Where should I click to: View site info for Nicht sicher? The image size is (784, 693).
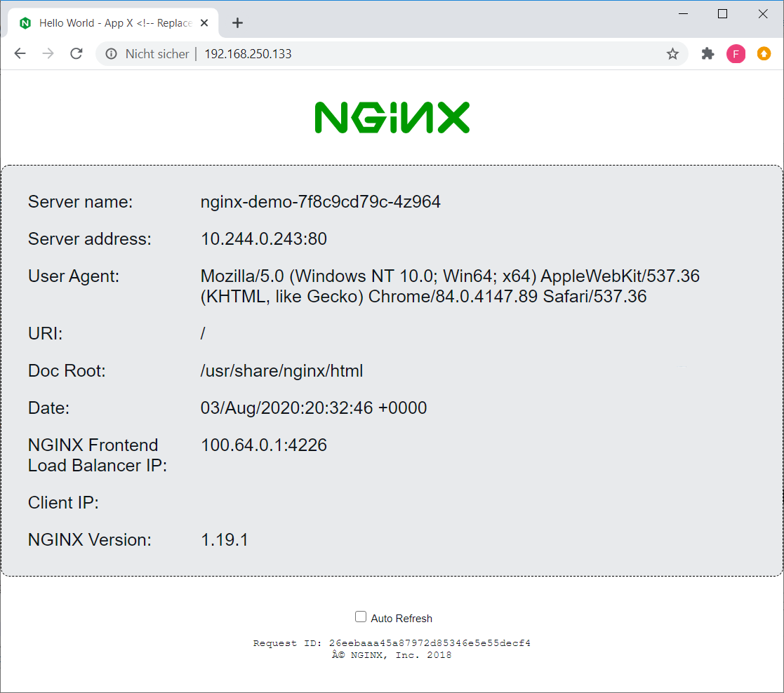111,53
